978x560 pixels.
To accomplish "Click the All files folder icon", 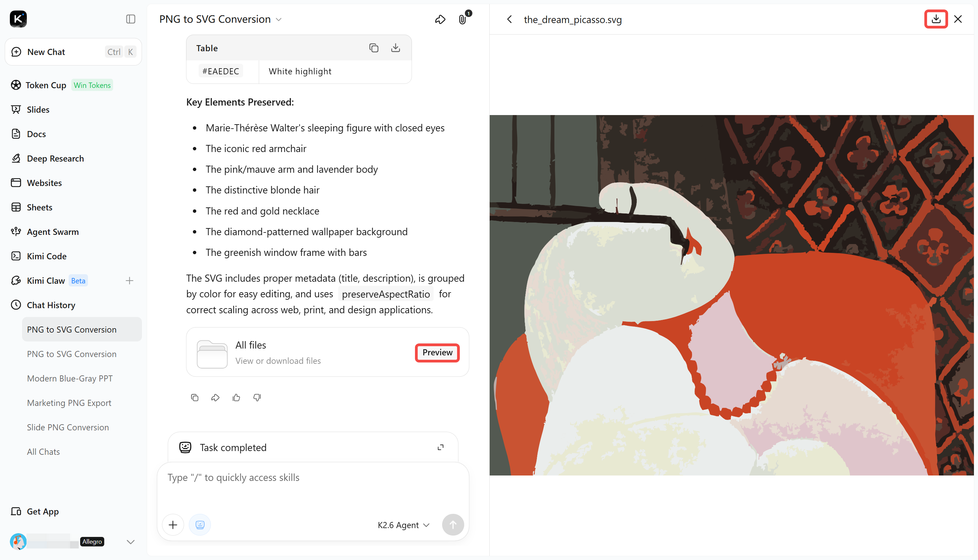I will pos(212,354).
